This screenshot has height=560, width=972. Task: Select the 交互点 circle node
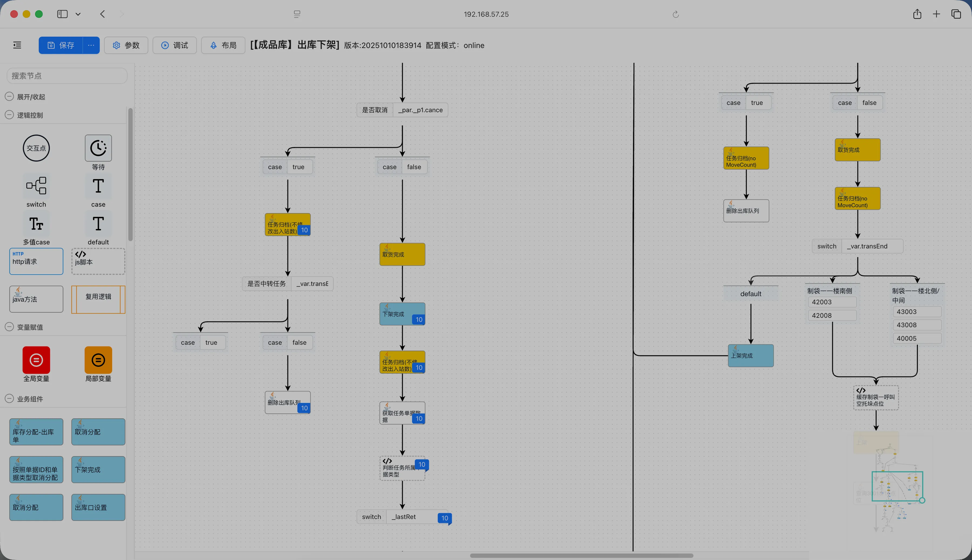[x=36, y=148]
